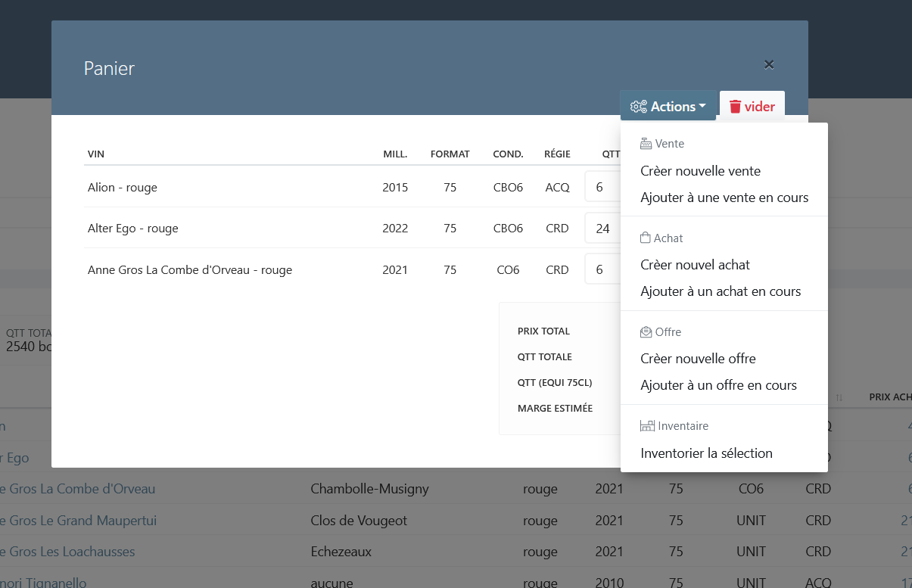Screen dimensions: 912x588
Task: Click the warehouse icon beside Inventaire
Action: coord(647,426)
